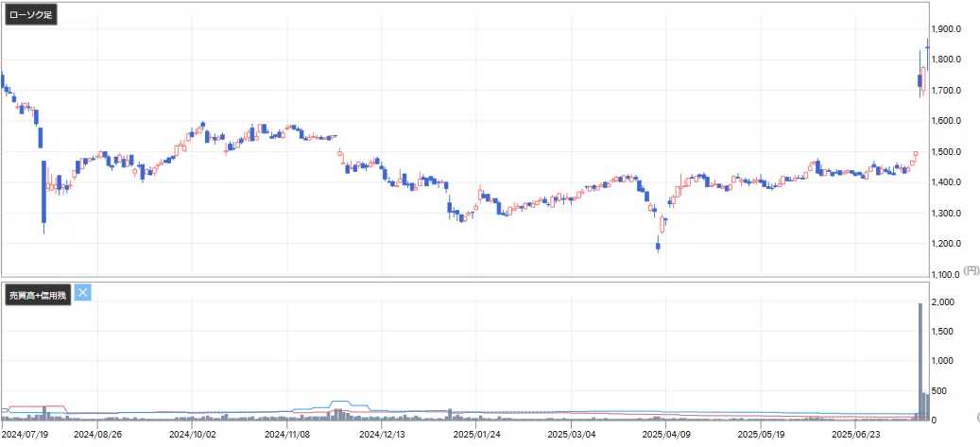Click the 1,300.0 price axis label
980x447 pixels.
(946, 214)
